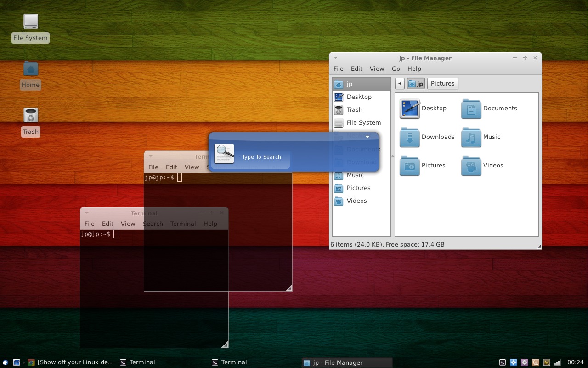Select the Trash icon on the desktop
This screenshot has height=368, width=588.
(x=31, y=115)
